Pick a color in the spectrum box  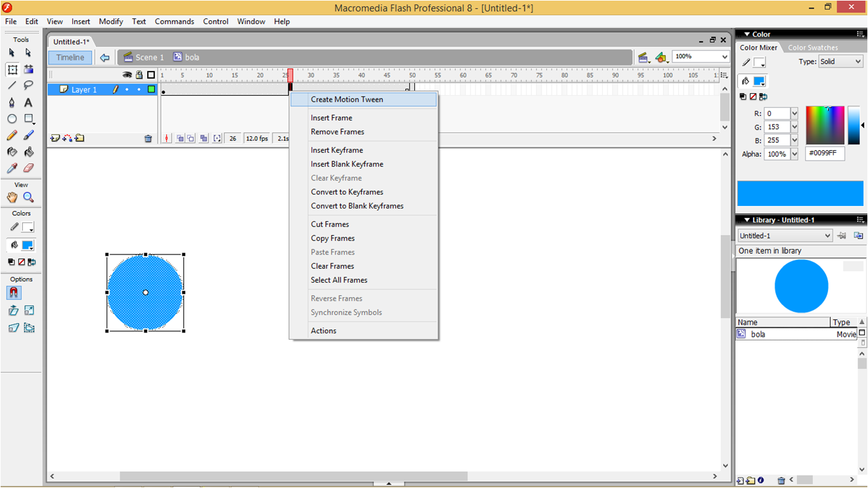point(825,125)
